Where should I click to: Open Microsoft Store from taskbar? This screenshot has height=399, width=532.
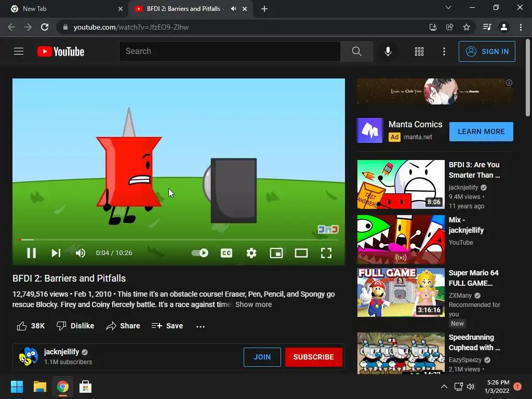(85, 387)
